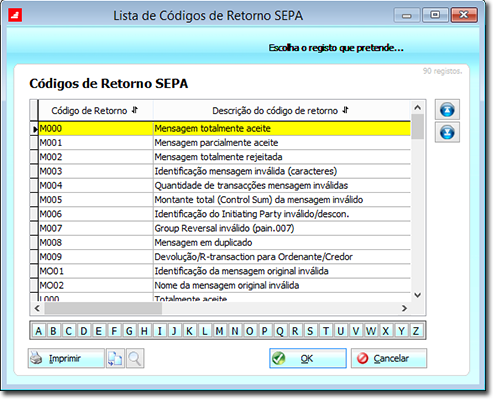Filter list by letter F
The image size is (496, 404).
tap(114, 331)
